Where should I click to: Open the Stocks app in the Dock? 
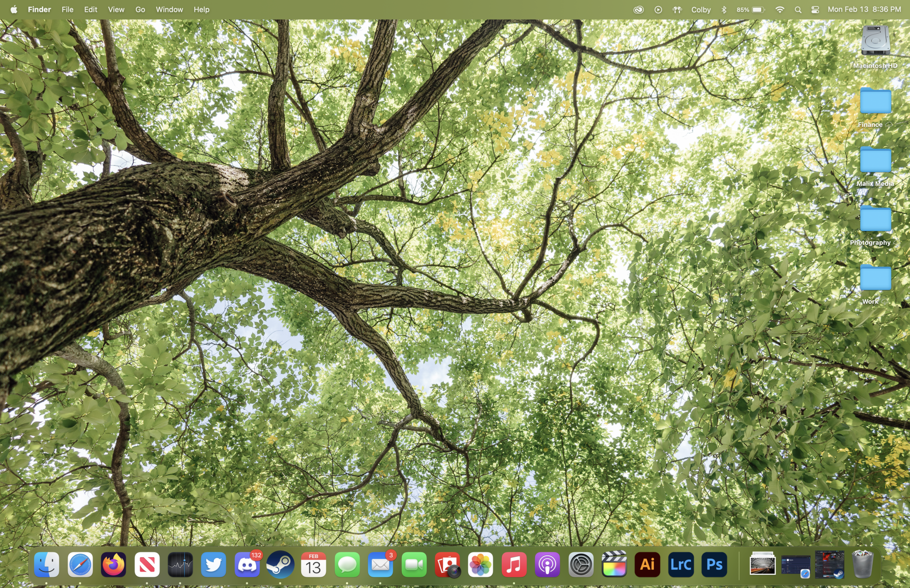[x=180, y=565]
